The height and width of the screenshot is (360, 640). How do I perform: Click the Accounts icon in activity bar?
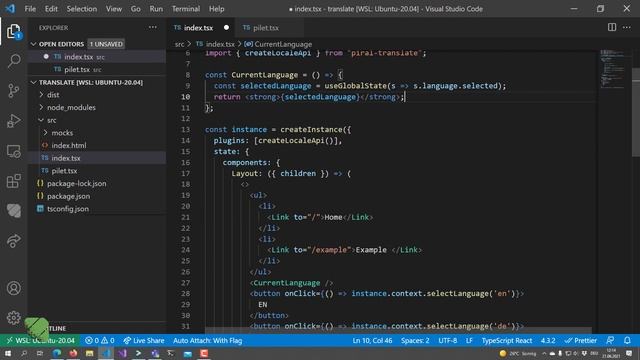pyautogui.click(x=13, y=288)
